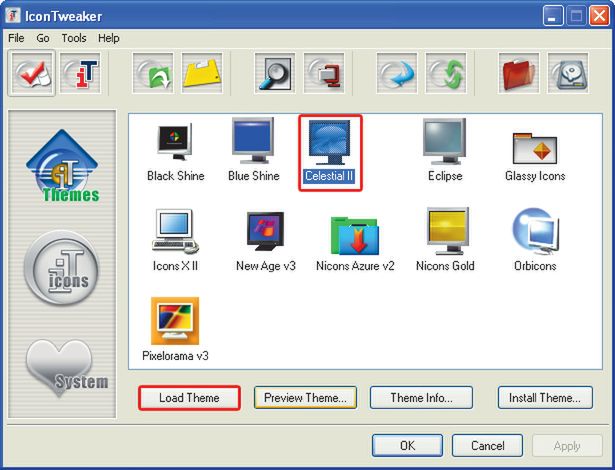This screenshot has height=470, width=615.
Task: Open the Go menu
Action: point(43,38)
